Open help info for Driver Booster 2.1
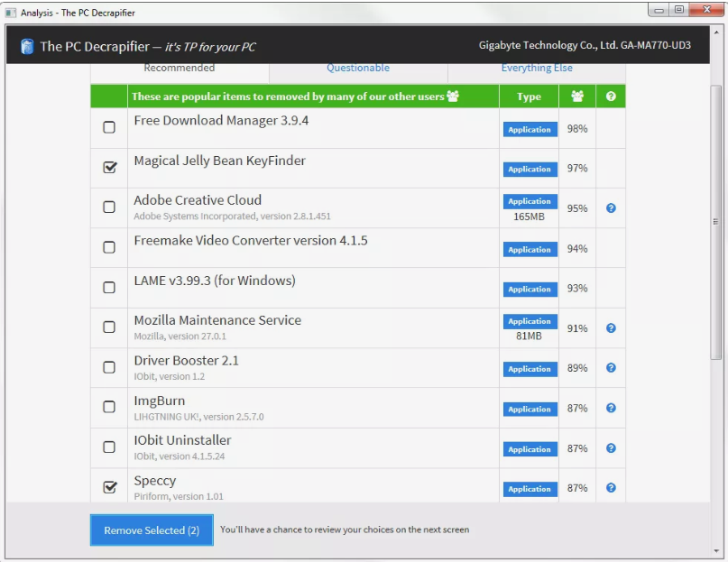 611,367
